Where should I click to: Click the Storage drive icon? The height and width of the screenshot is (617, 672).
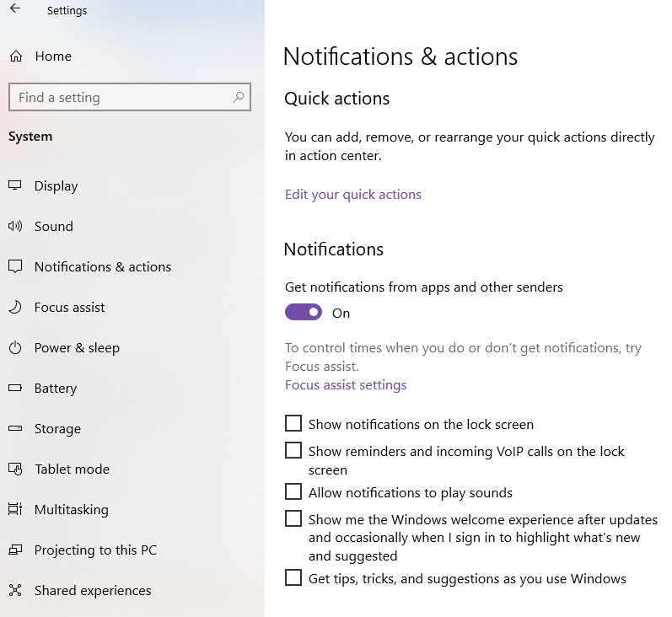tap(15, 428)
